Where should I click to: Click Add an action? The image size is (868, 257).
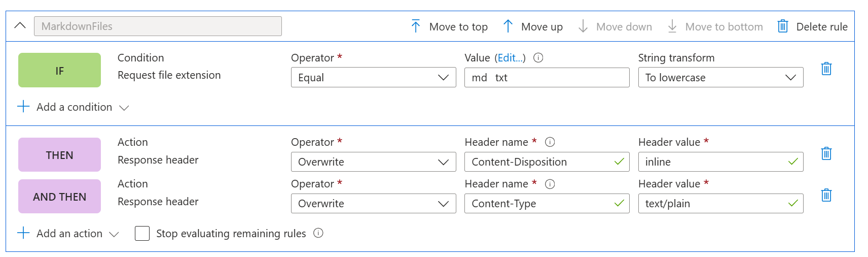[69, 234]
